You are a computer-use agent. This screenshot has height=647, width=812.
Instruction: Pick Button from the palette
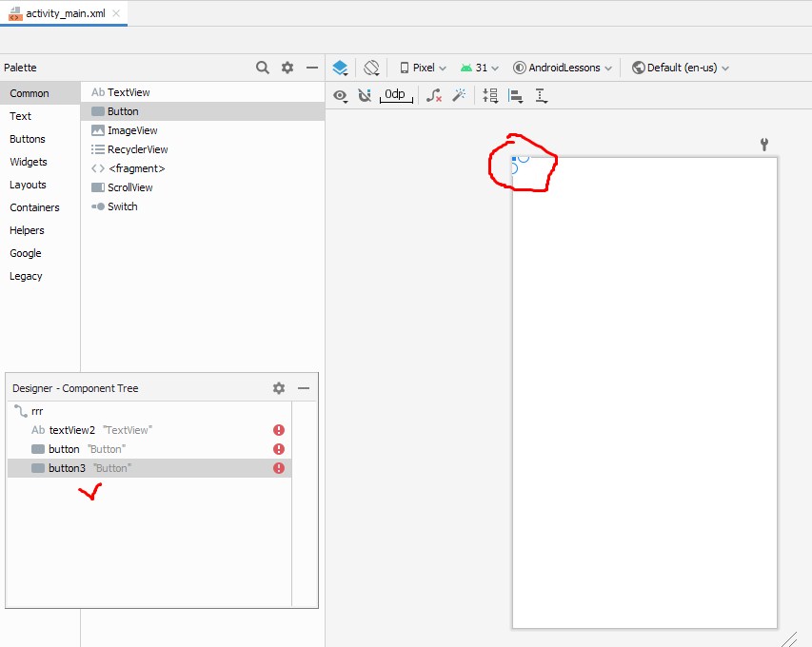click(203, 111)
